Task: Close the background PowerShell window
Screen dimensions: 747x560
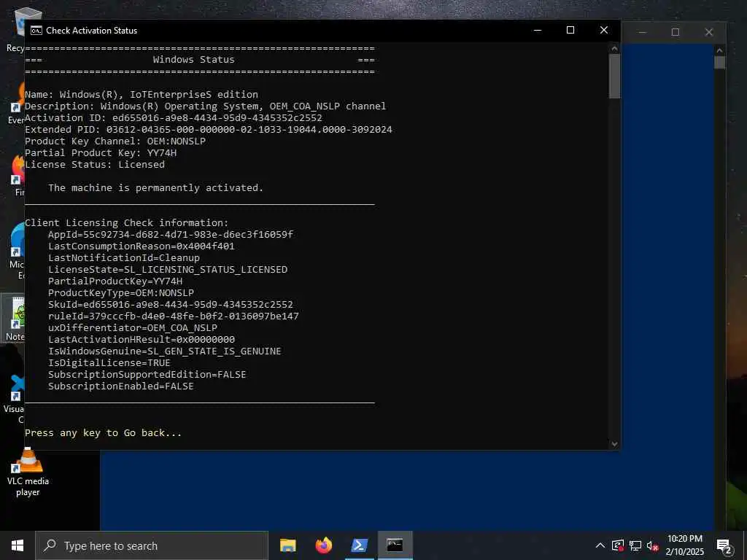Action: pyautogui.click(x=709, y=32)
